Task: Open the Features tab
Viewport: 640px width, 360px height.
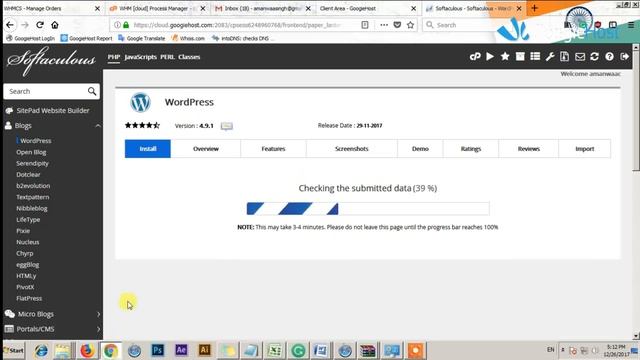Action: click(x=273, y=149)
